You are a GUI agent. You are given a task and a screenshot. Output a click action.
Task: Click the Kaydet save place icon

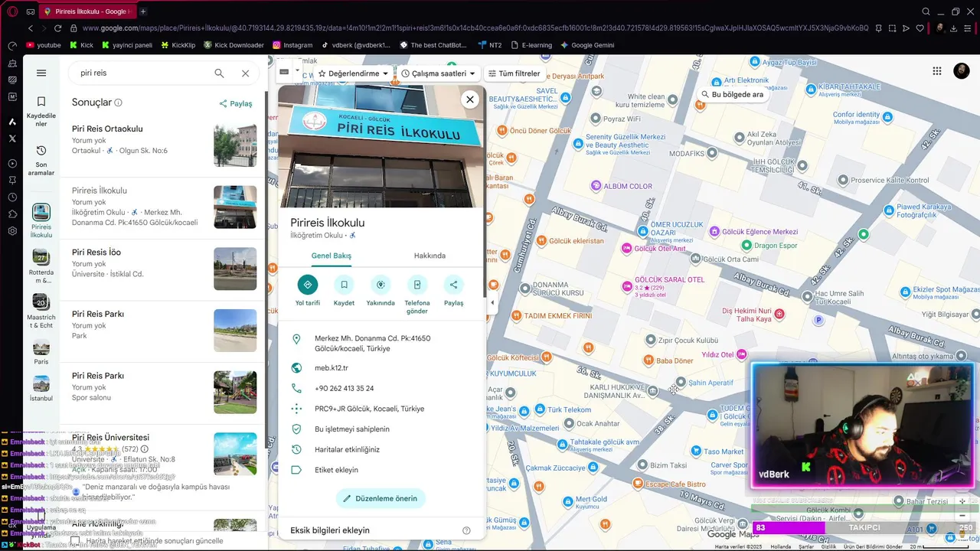tap(344, 285)
